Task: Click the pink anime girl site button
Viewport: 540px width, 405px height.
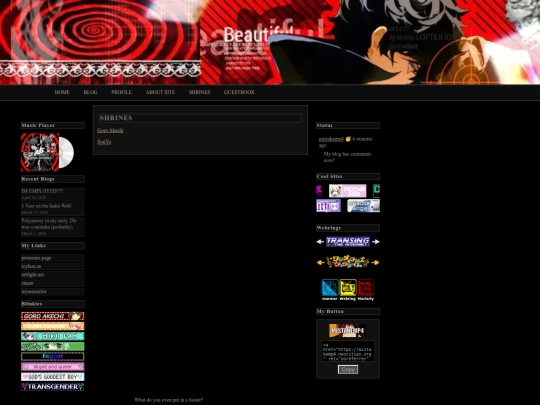Action: pyautogui.click(x=347, y=191)
